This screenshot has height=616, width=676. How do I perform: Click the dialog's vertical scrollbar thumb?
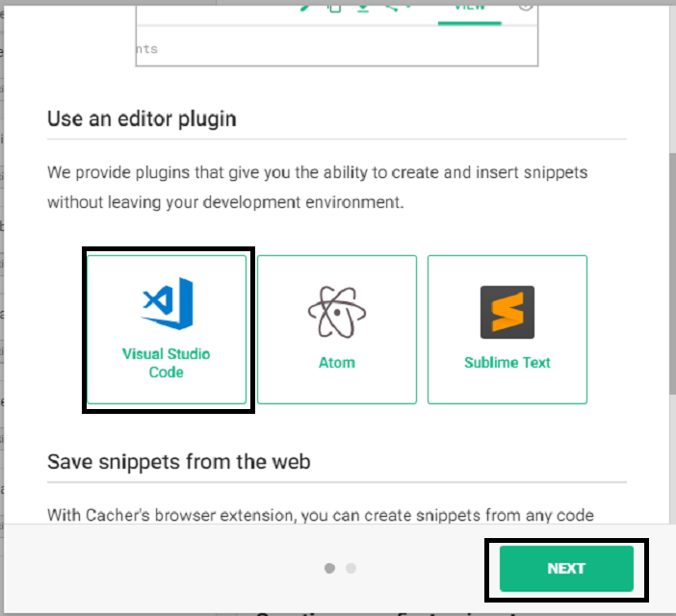(672, 272)
